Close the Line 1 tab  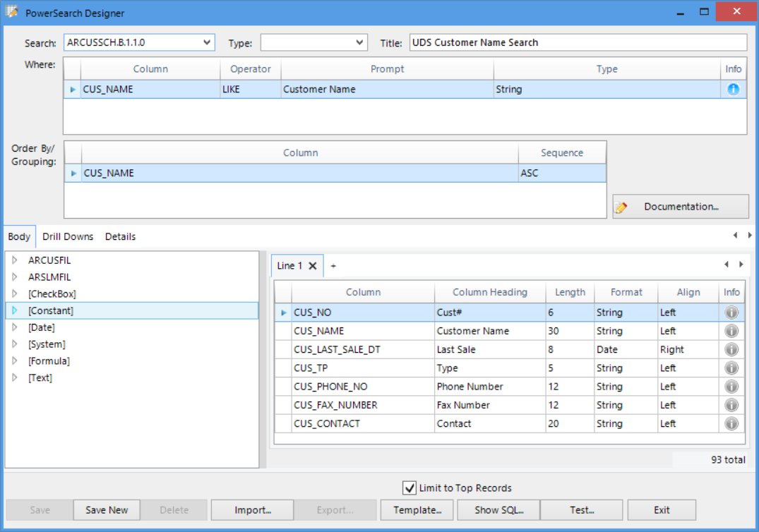pos(312,266)
